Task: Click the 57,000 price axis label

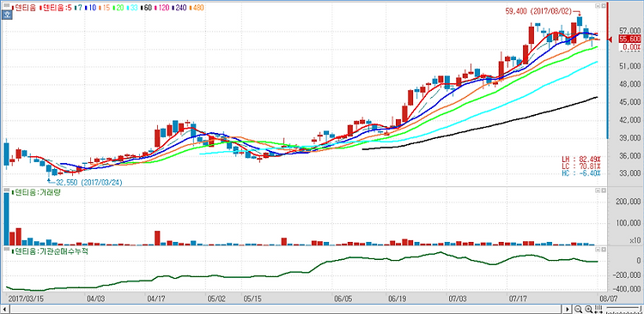Action: tap(629, 31)
